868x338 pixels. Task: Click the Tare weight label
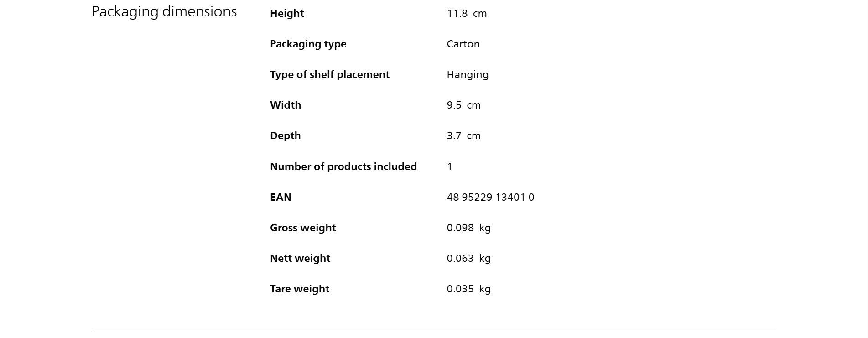point(300,289)
